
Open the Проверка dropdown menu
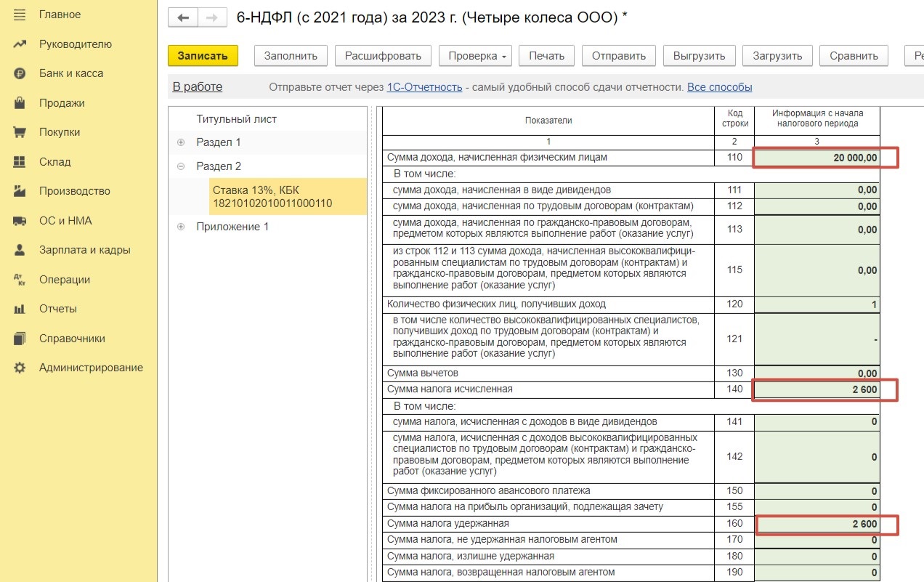476,56
